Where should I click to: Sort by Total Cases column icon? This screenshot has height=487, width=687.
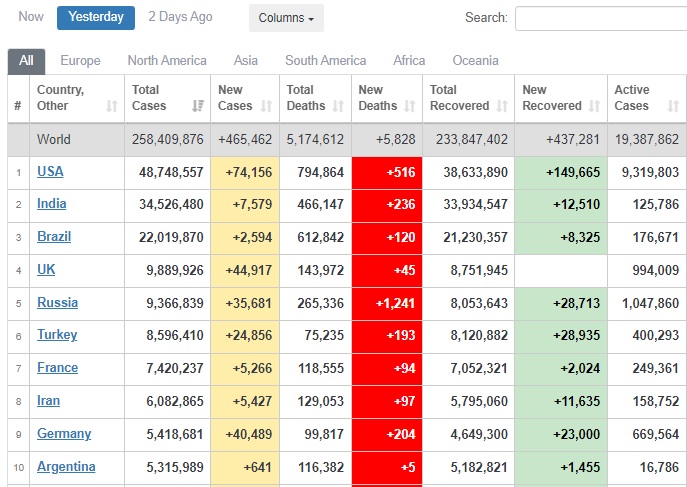pyautogui.click(x=197, y=106)
